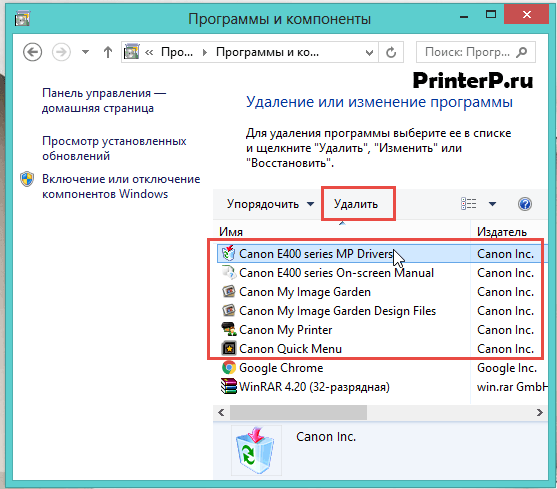Select 'Canon My Image Garden Design Files' entry
This screenshot has height=489, width=557.
(x=337, y=311)
